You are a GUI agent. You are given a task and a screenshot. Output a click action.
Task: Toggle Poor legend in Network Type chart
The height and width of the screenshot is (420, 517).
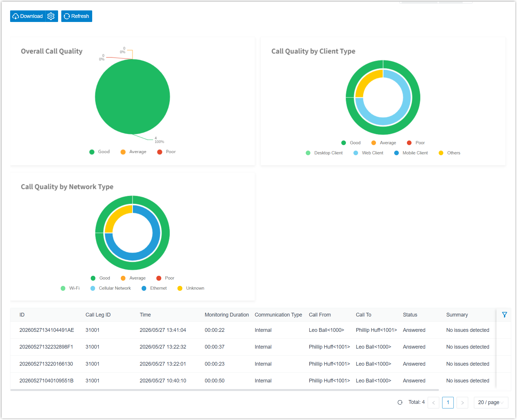coord(165,278)
